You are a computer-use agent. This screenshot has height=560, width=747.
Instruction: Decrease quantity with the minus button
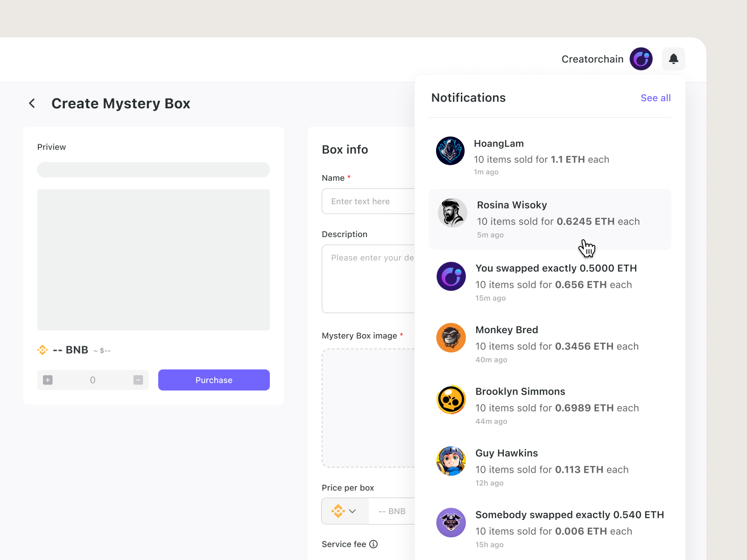pyautogui.click(x=138, y=380)
